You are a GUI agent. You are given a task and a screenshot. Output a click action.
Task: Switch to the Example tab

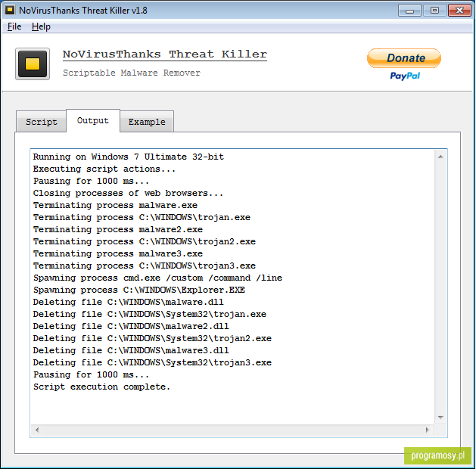147,122
